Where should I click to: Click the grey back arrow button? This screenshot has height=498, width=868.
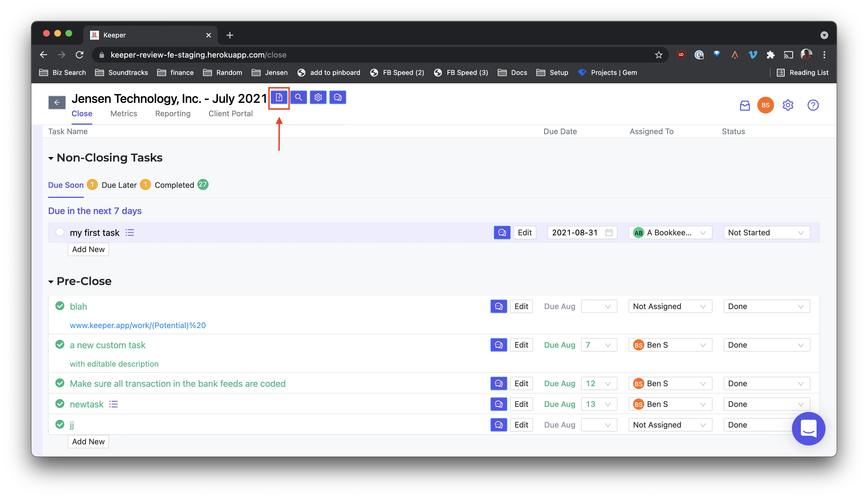click(x=57, y=102)
